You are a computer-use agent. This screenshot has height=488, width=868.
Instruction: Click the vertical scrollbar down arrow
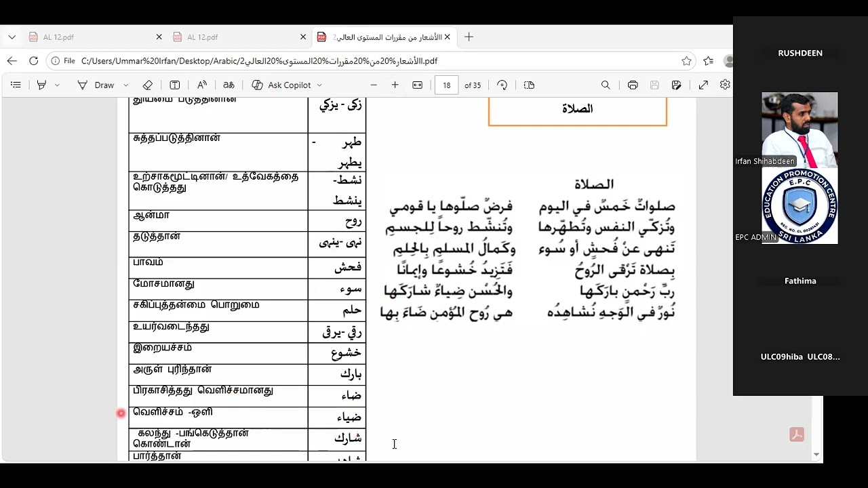tap(816, 455)
